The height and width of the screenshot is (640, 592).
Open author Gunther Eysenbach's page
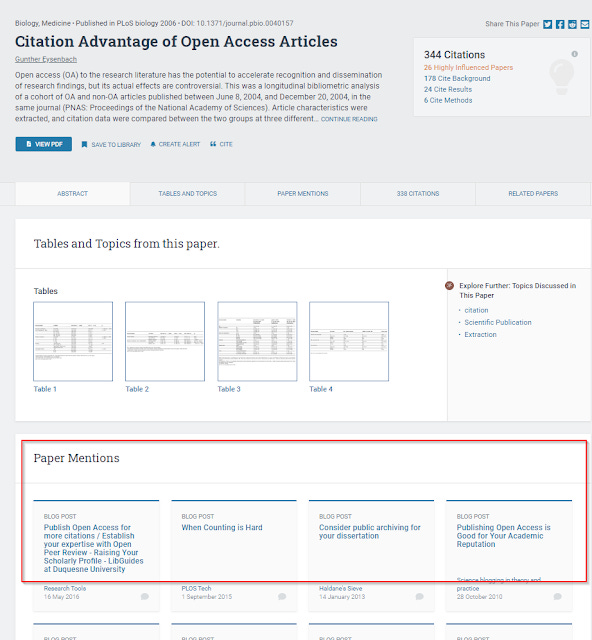(x=46, y=59)
